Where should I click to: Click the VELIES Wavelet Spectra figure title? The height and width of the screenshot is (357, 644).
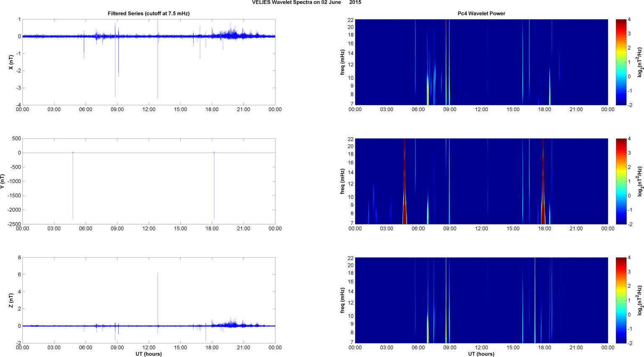coord(306,3)
